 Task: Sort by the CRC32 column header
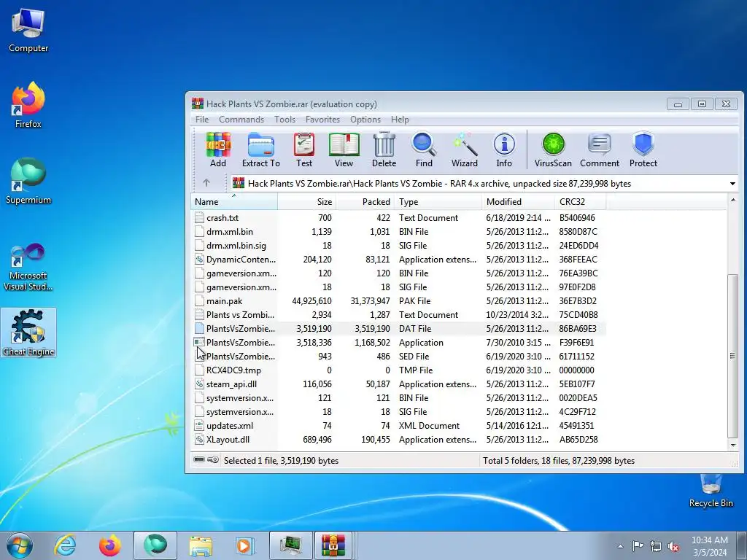pos(580,202)
